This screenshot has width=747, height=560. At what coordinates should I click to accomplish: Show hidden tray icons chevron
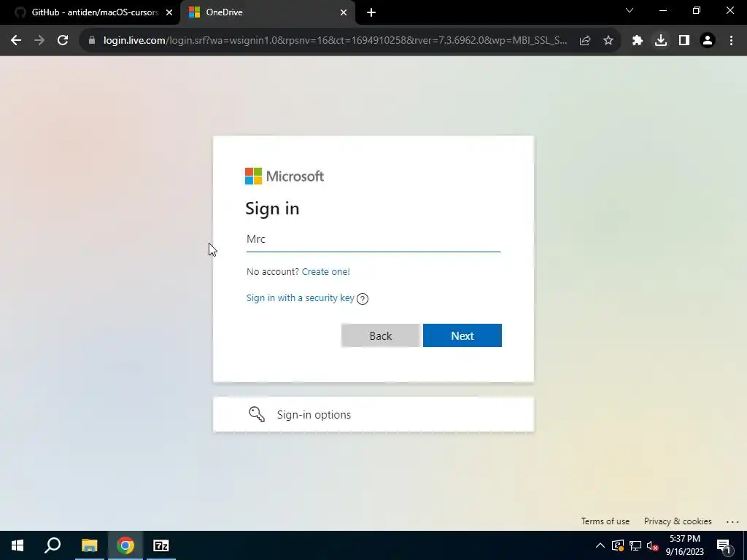600,545
